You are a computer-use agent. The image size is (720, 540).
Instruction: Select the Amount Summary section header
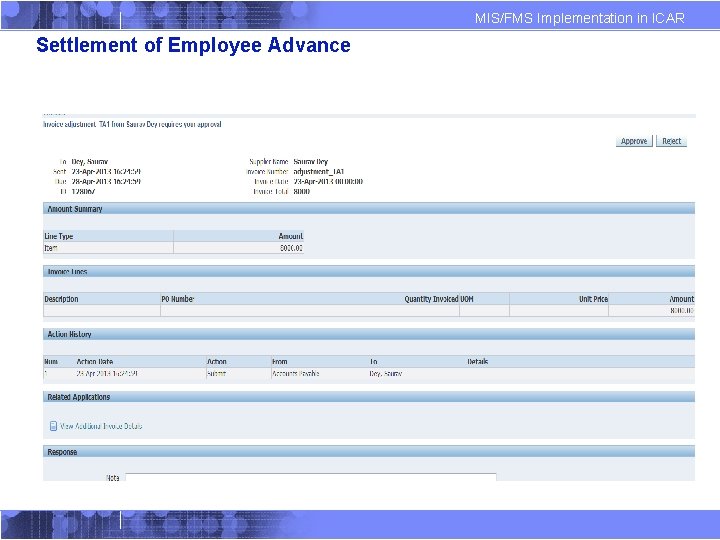[x=369, y=209]
